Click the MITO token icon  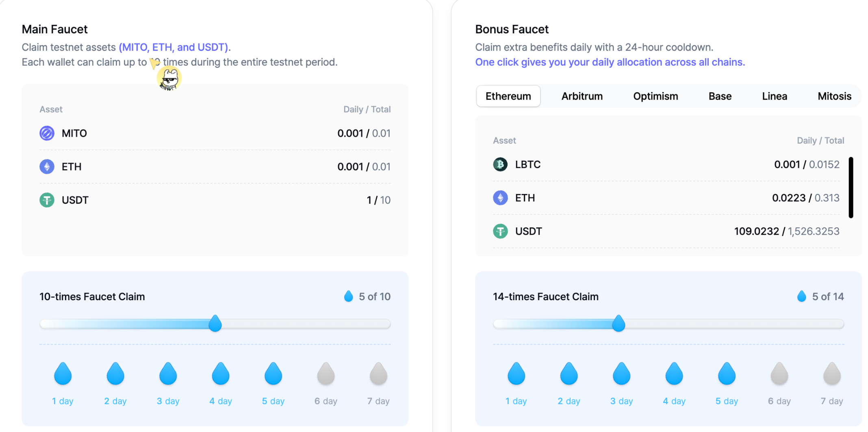(x=47, y=133)
